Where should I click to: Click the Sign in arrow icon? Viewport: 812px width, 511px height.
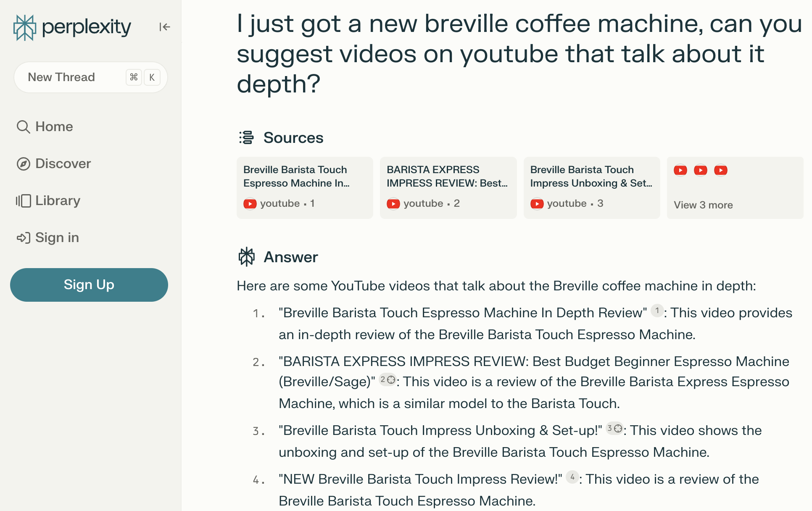pos(23,238)
